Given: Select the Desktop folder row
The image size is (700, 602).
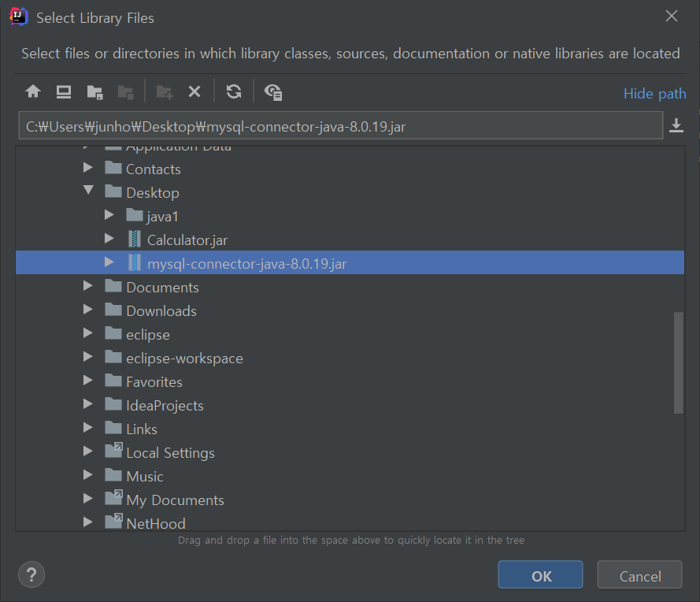Looking at the screenshot, I should [350, 193].
